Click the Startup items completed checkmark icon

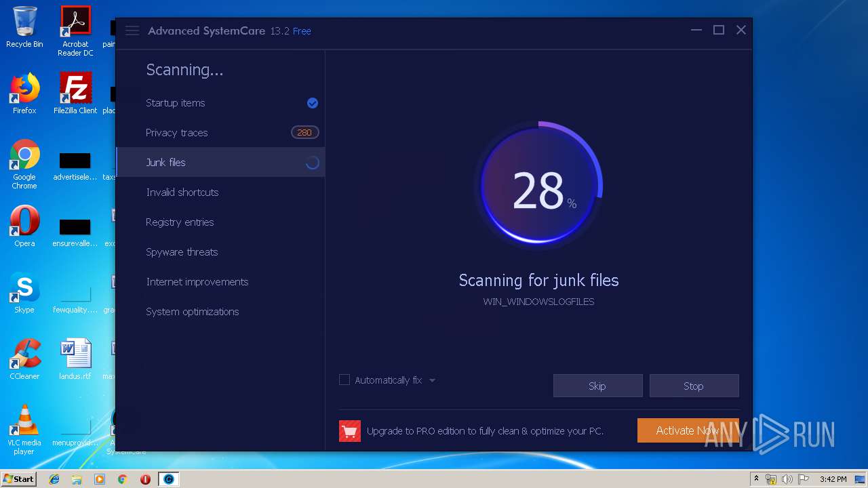(313, 103)
